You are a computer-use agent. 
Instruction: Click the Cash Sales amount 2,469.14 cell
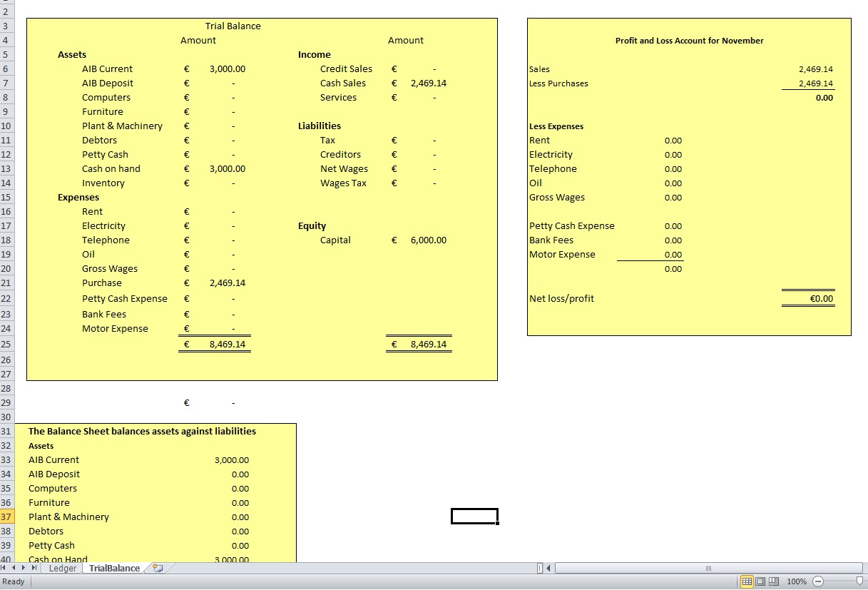pyautogui.click(x=428, y=83)
